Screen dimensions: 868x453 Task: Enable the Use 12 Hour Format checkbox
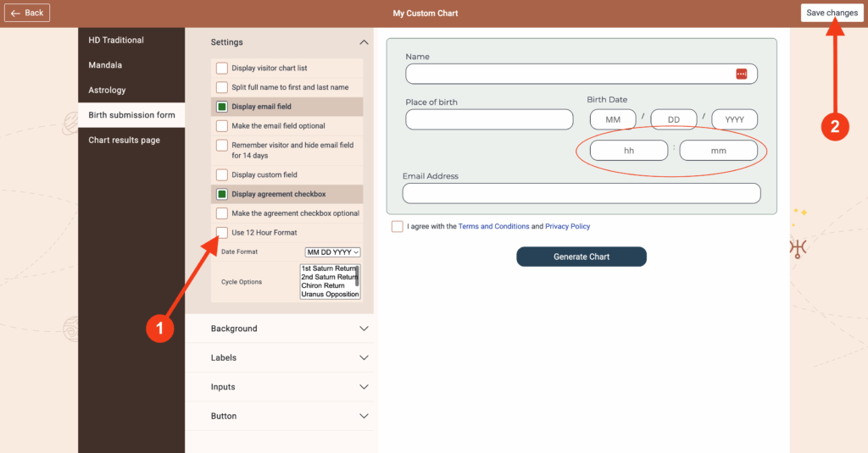[x=222, y=233]
